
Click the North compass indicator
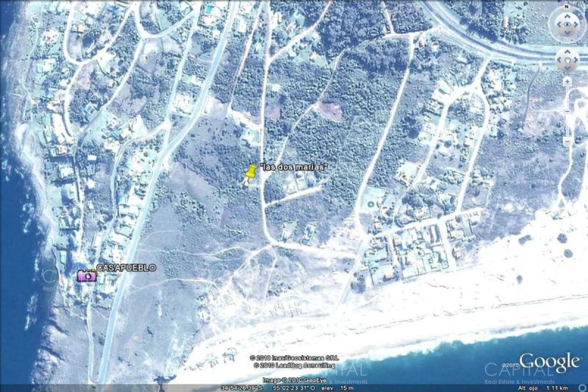(567, 7)
